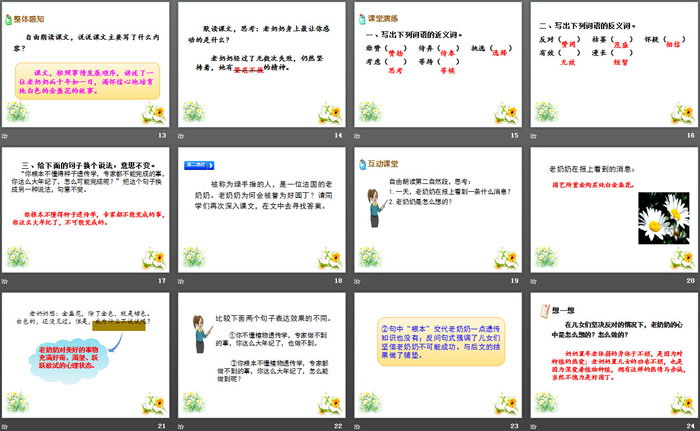Click the slide number label 15
The image size is (700, 431).
(514, 135)
